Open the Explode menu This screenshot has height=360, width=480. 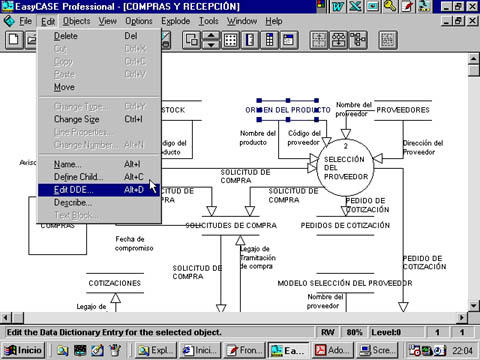[176, 21]
